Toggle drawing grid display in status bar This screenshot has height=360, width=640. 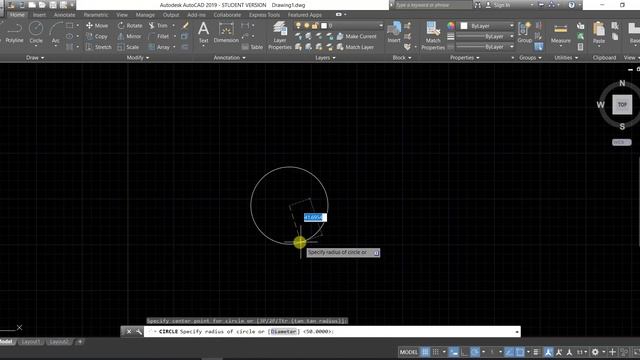(425, 352)
